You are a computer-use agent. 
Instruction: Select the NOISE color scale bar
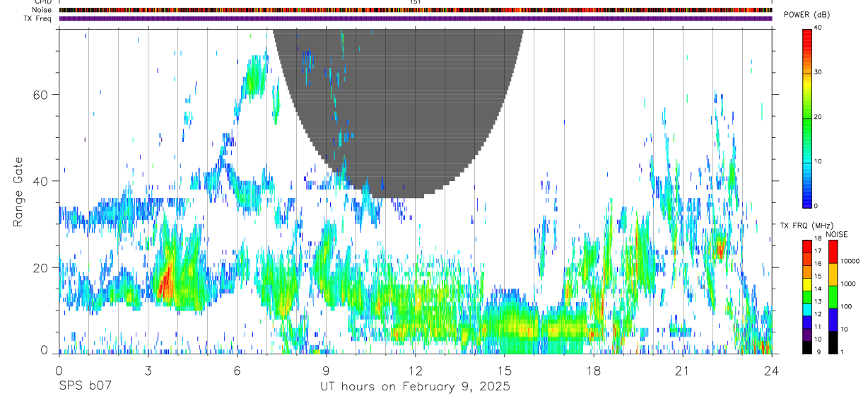pos(832,297)
